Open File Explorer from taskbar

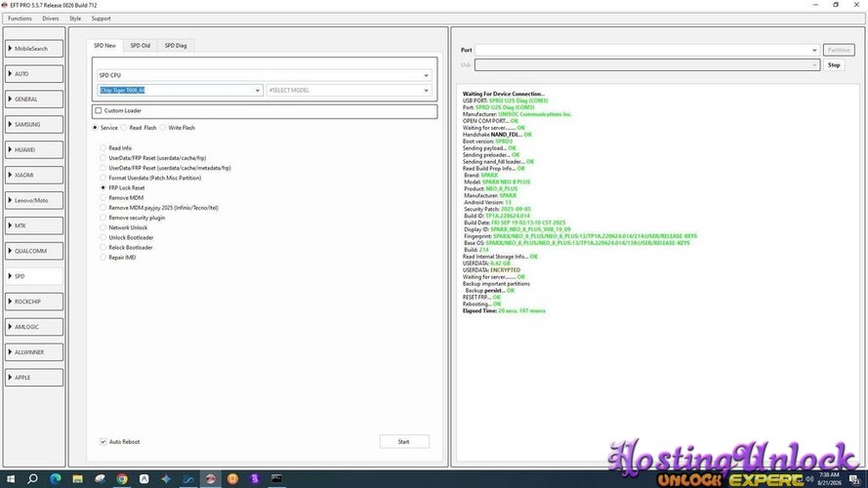77,478
